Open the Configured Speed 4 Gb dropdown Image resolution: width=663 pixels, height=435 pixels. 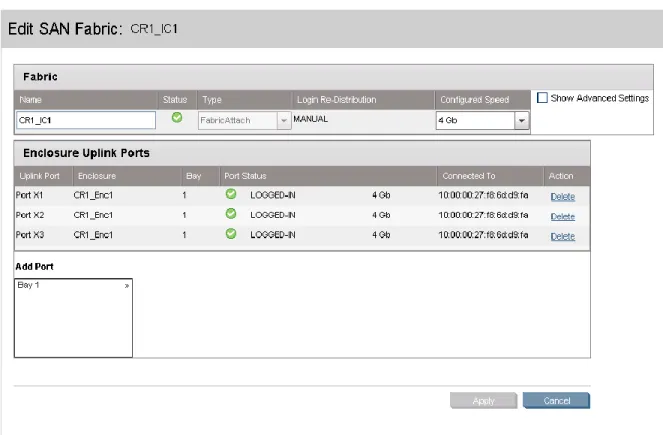point(482,120)
